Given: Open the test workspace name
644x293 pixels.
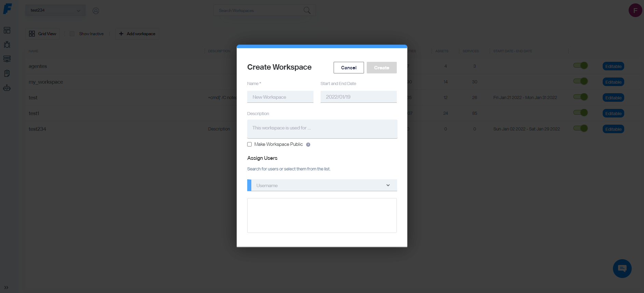Looking at the screenshot, I should click(x=33, y=98).
